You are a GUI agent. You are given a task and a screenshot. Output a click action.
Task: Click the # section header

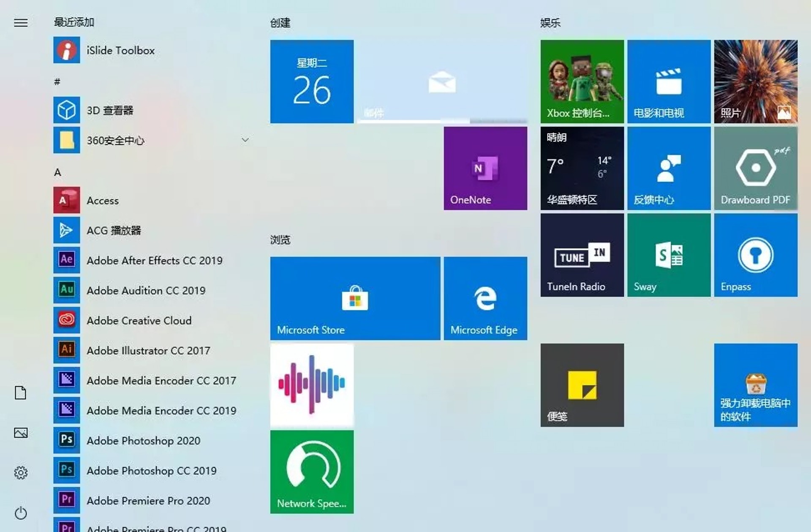point(57,81)
